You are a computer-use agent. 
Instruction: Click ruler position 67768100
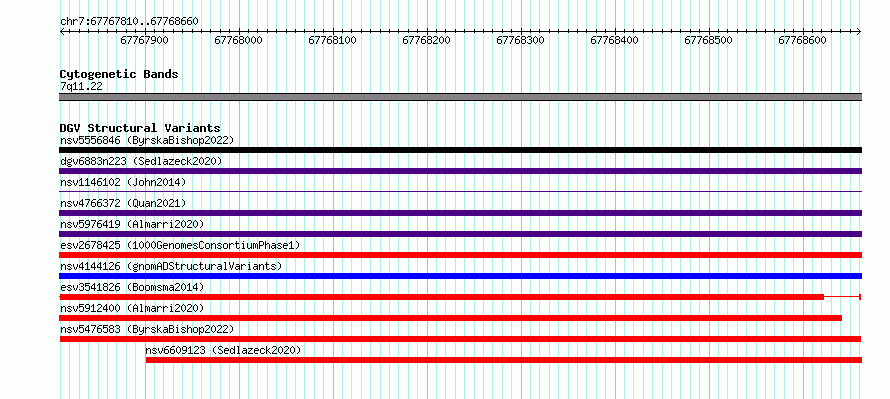pos(333,40)
